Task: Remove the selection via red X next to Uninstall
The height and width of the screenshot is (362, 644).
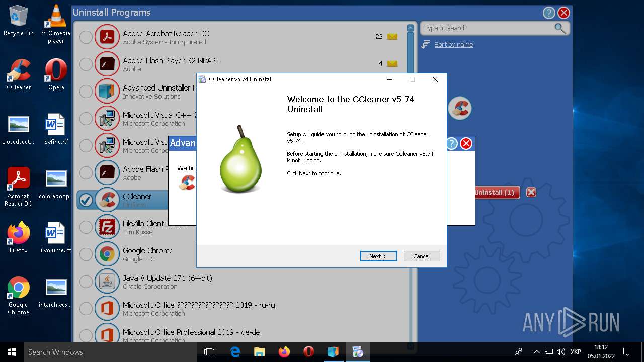Action: tap(531, 192)
